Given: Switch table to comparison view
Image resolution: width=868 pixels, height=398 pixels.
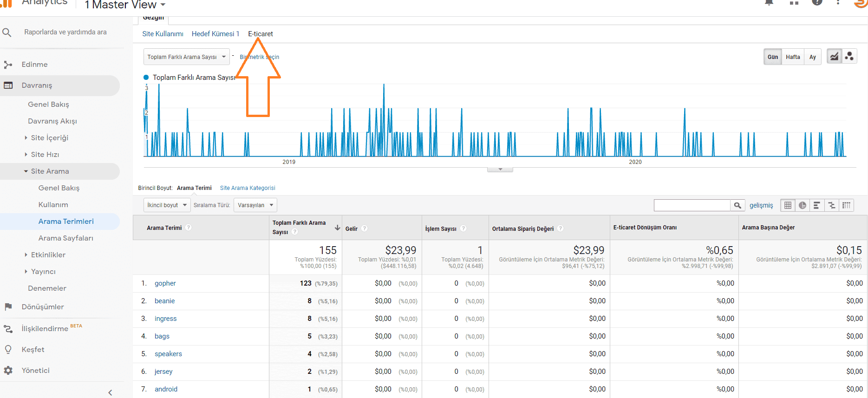Looking at the screenshot, I should click(831, 205).
